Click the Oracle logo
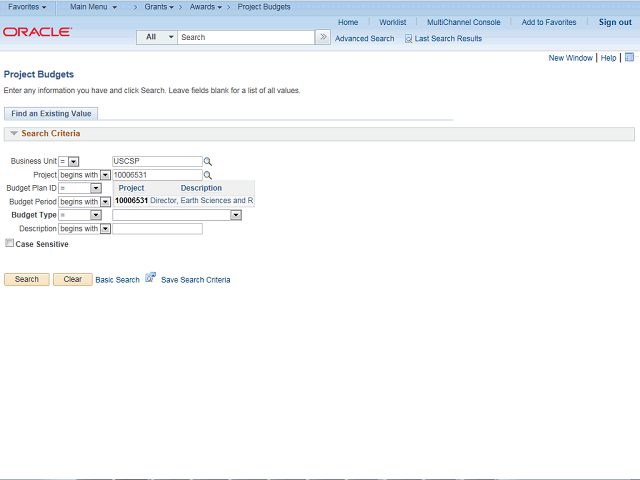The height and width of the screenshot is (480, 640). coord(38,32)
